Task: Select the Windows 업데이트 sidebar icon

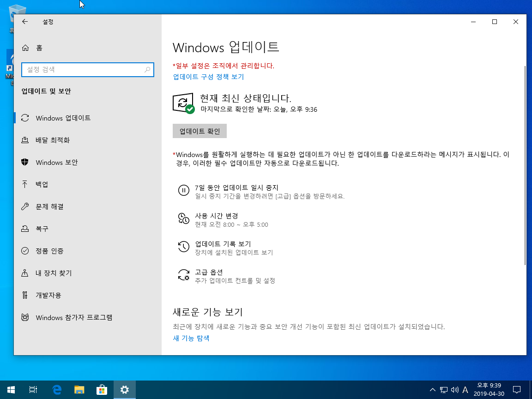Action: tap(25, 118)
